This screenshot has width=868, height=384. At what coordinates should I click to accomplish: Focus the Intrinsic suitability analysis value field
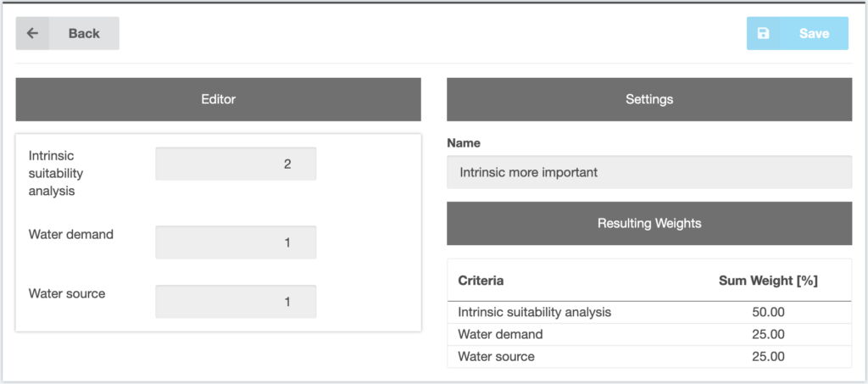coord(236,164)
